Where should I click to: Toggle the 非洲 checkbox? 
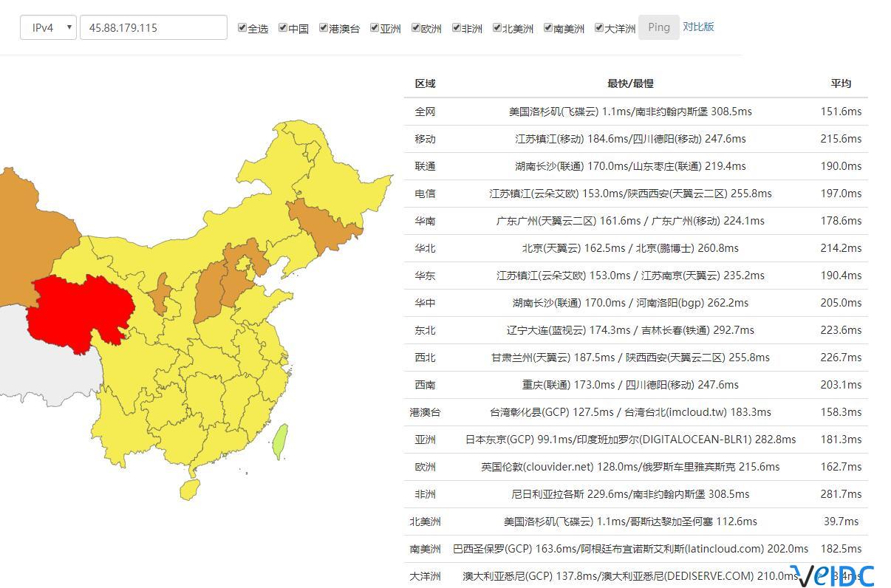tap(457, 28)
